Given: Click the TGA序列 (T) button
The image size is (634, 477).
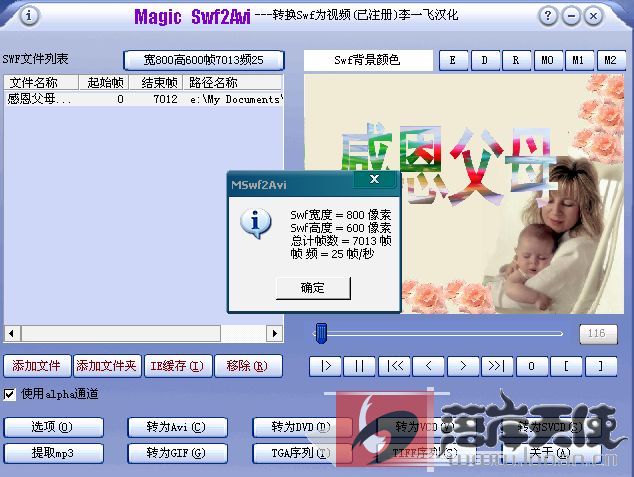Looking at the screenshot, I should tap(302, 453).
